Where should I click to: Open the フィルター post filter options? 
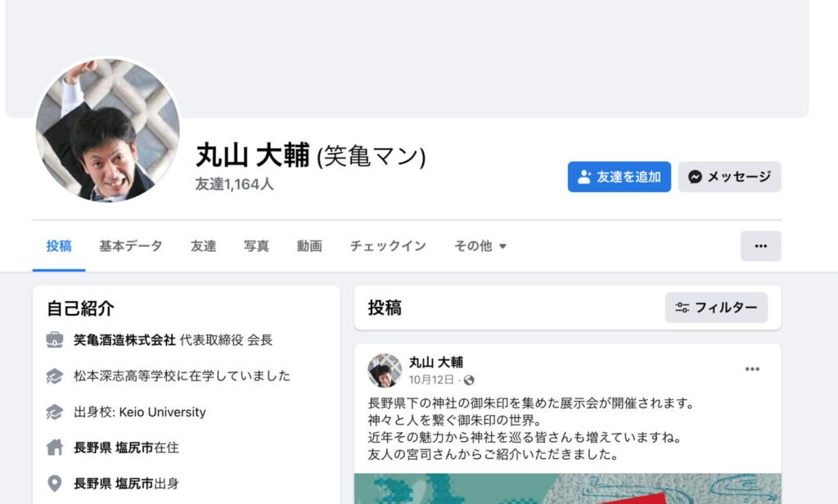(716, 308)
